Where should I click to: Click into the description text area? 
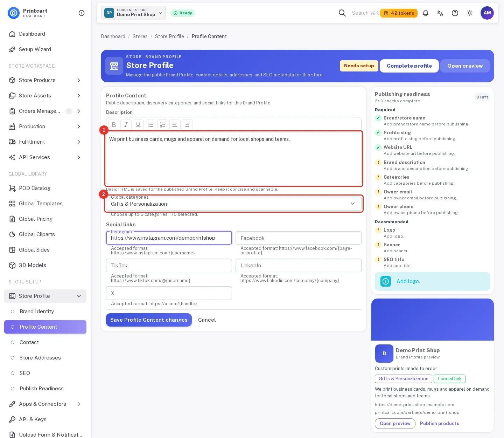234,158
